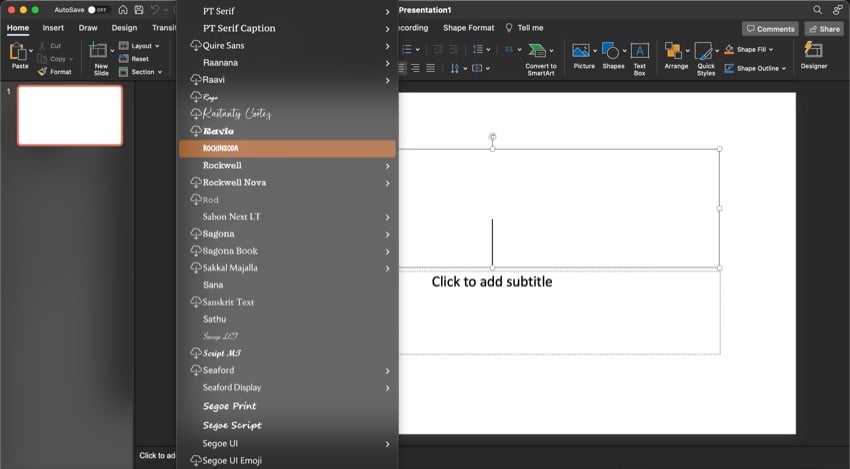Switch to the Insert tab
Viewport: 850px width, 469px height.
[x=53, y=28]
